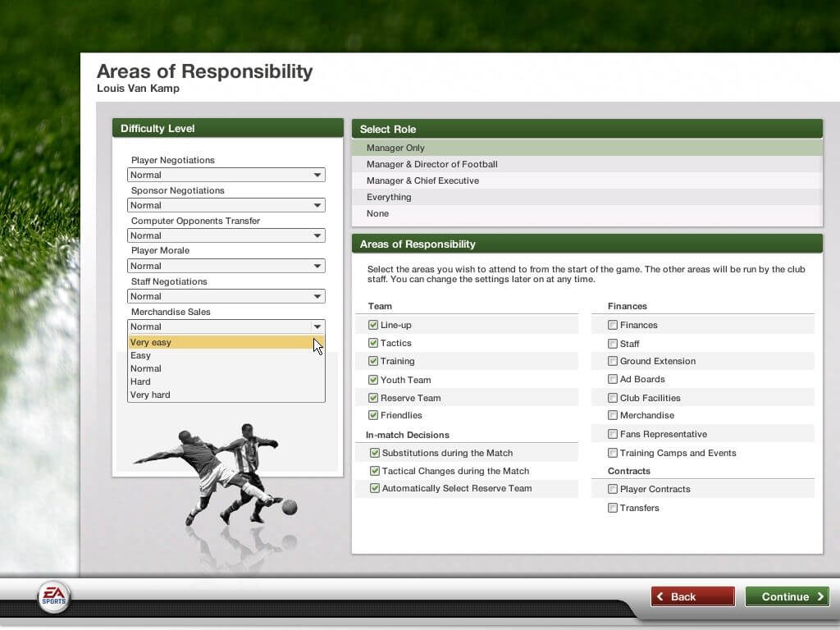The height and width of the screenshot is (630, 840).
Task: Untick Tactical Changes during the Match
Action: pyautogui.click(x=375, y=472)
